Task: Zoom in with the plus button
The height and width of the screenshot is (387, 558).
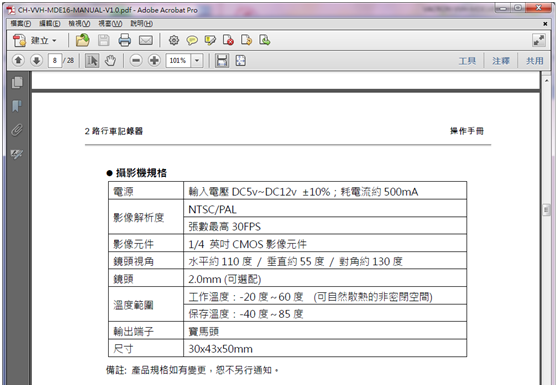Action: tap(154, 61)
